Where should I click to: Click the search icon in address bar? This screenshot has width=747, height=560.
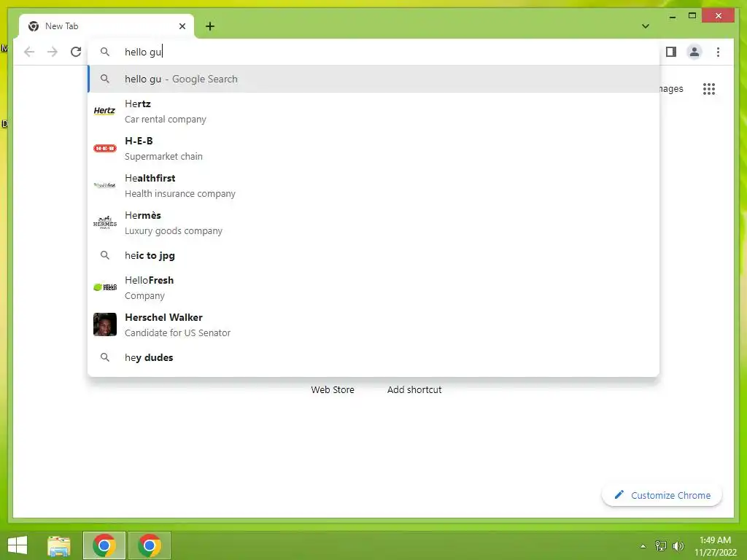pos(105,52)
